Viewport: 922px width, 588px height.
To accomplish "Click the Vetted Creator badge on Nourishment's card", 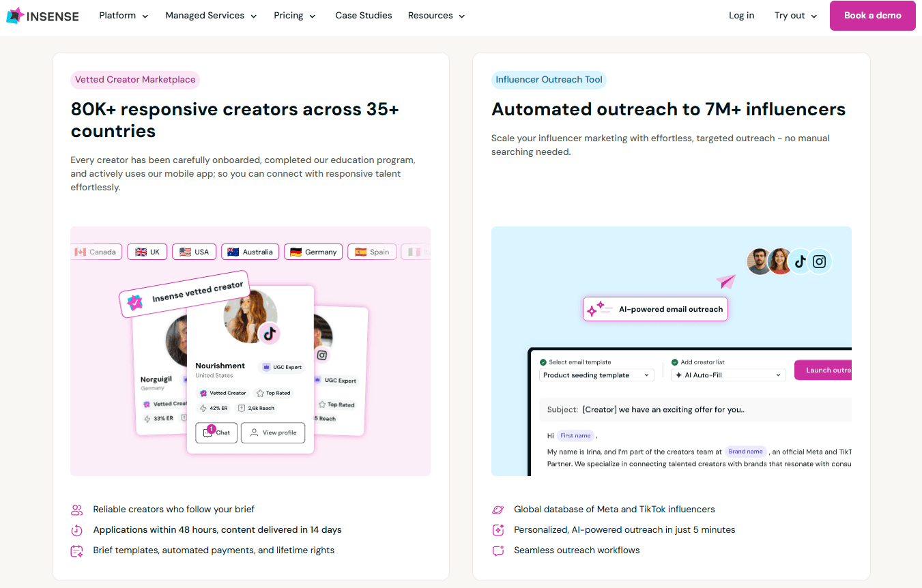I will pos(222,393).
